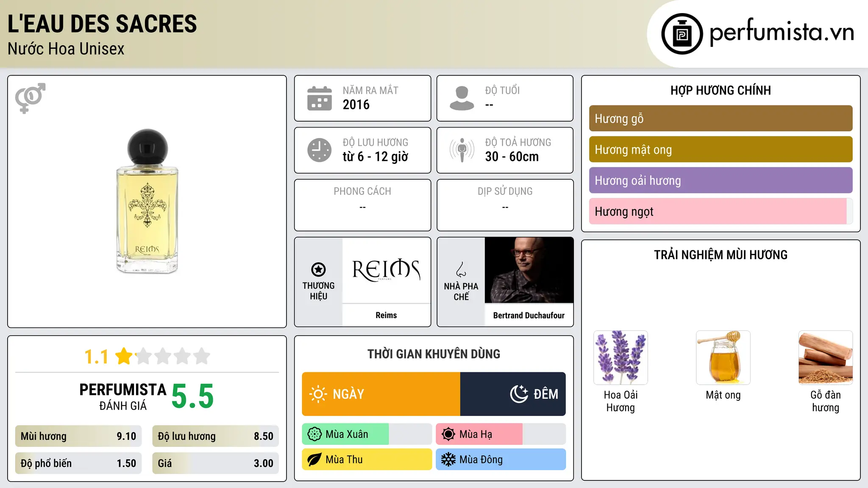Click the Mùa Thu season bar
This screenshot has height=488, width=868.
(x=367, y=460)
